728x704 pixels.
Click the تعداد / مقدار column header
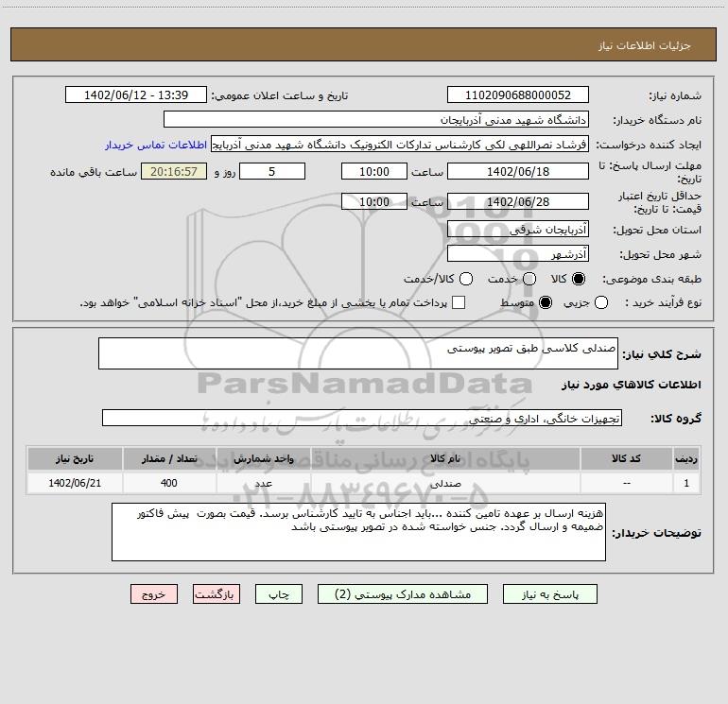[169, 458]
